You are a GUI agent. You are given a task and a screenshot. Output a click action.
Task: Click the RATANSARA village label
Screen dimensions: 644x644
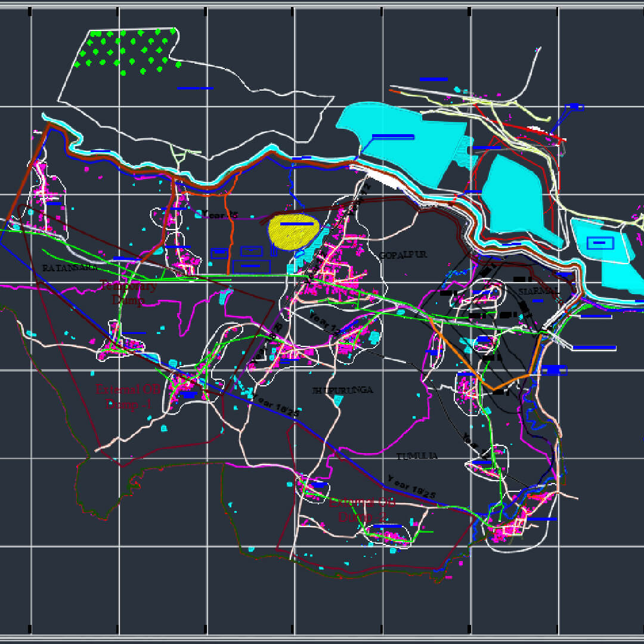(69, 268)
